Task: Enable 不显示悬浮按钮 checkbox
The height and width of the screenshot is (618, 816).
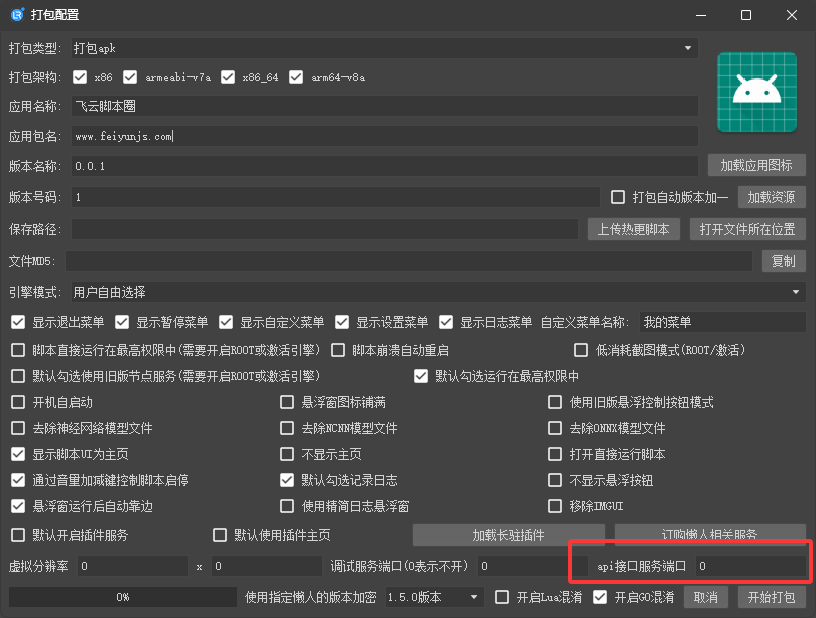Action: click(x=555, y=480)
